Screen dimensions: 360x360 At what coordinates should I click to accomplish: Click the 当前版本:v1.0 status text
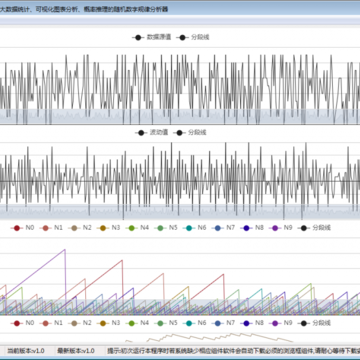[x=26, y=351]
